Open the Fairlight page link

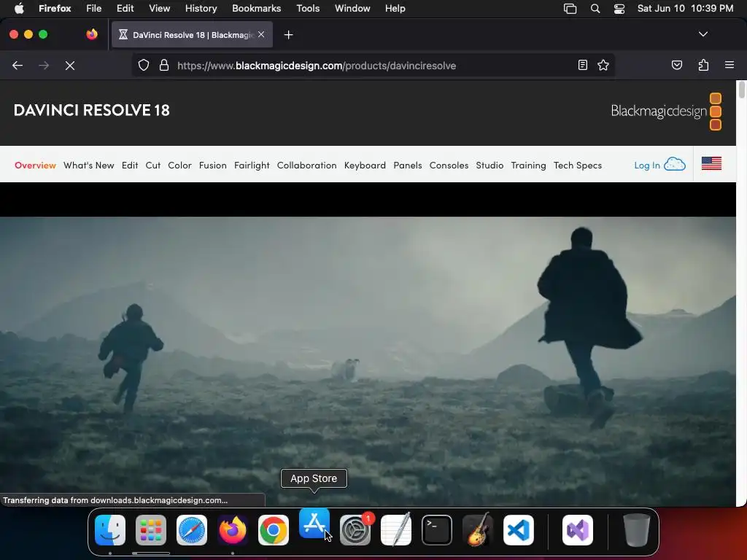[252, 166]
